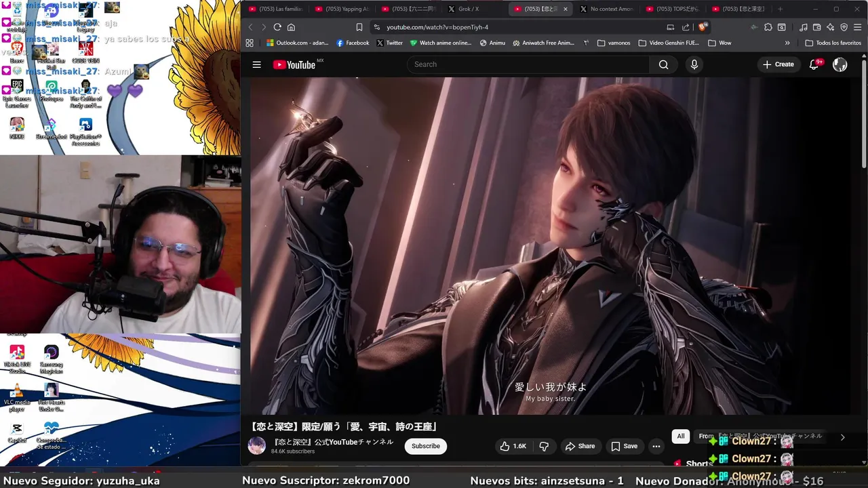Open the Facebook bookmark
The image size is (868, 488).
[353, 43]
